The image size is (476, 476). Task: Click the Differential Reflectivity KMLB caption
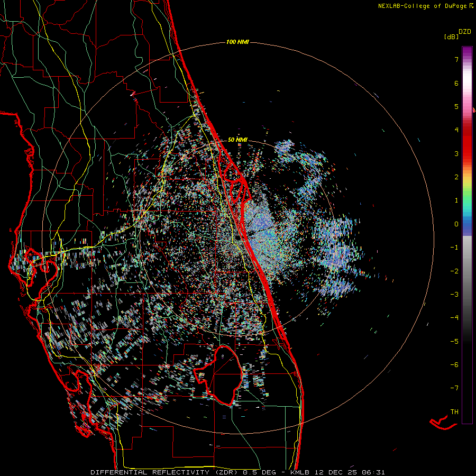(237, 472)
